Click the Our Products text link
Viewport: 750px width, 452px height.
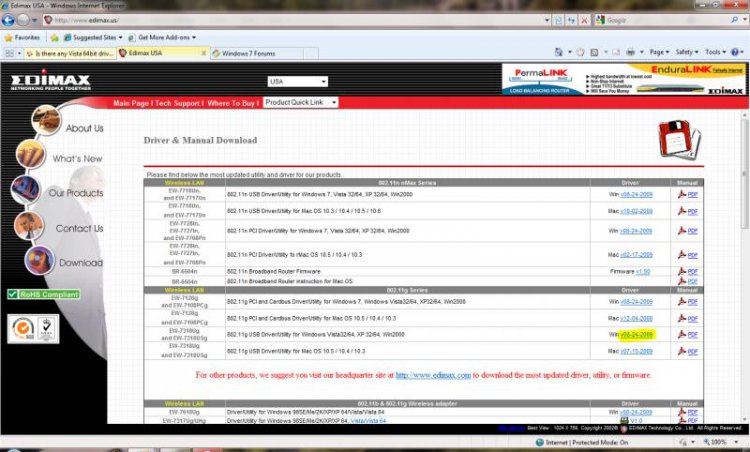tap(76, 193)
